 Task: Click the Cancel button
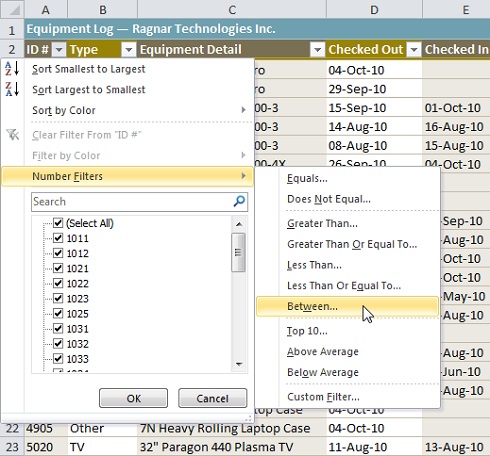(x=212, y=398)
